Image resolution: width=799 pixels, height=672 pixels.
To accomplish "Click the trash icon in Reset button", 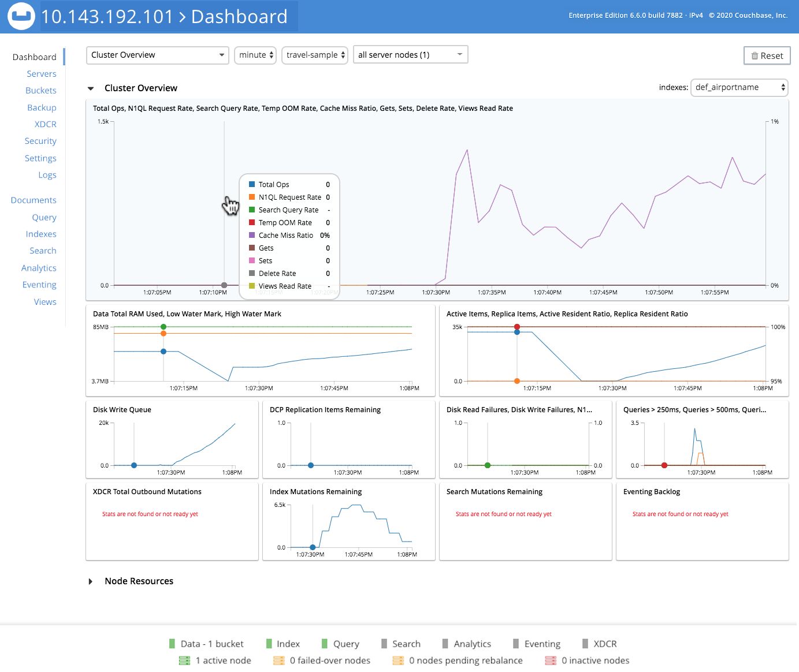I will click(x=755, y=56).
